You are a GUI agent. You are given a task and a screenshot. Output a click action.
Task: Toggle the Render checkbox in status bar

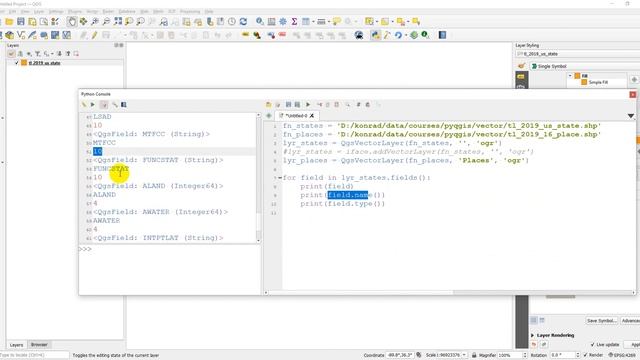(586, 355)
